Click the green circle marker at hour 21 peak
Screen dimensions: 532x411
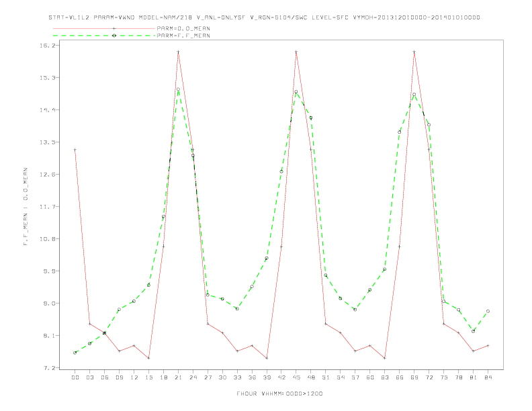[x=178, y=89]
